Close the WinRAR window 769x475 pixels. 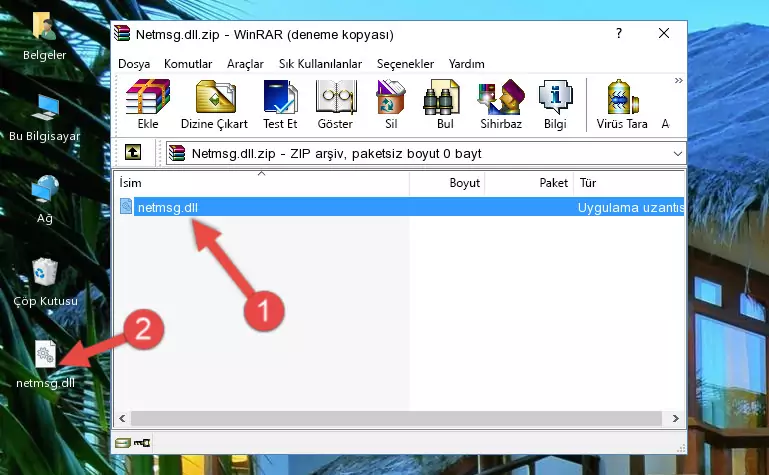[664, 33]
